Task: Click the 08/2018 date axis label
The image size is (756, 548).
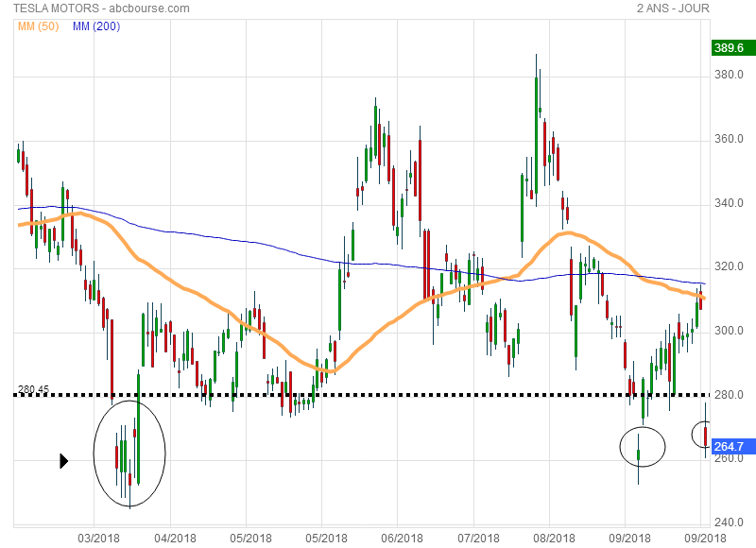Action: point(554,538)
